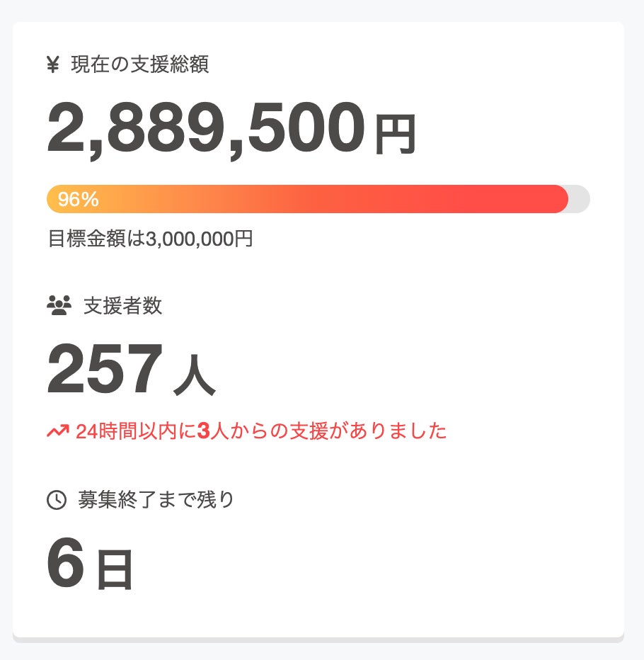Click the 支援者数 label

(x=122, y=305)
